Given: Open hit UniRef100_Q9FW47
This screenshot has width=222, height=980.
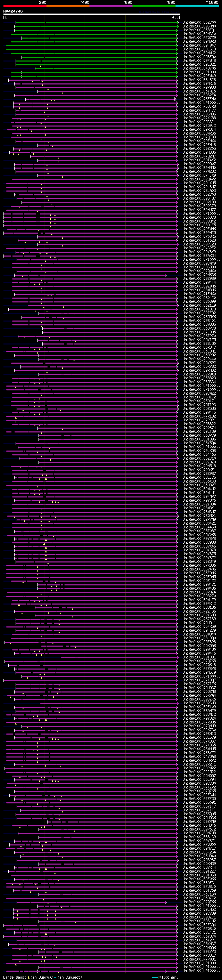Looking at the screenshot, I should 199,46.
